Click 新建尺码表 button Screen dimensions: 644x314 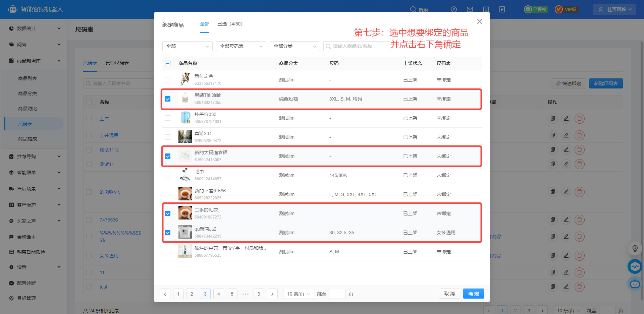point(606,83)
